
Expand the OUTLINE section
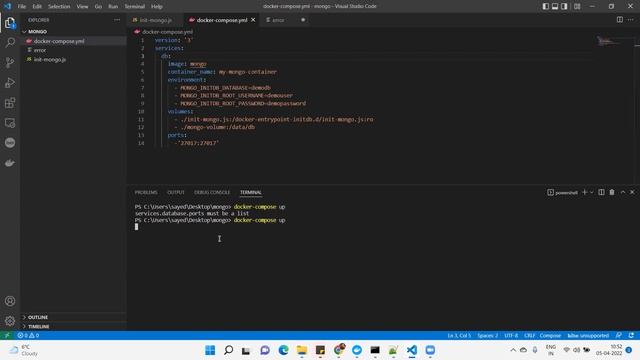pyautogui.click(x=73, y=317)
